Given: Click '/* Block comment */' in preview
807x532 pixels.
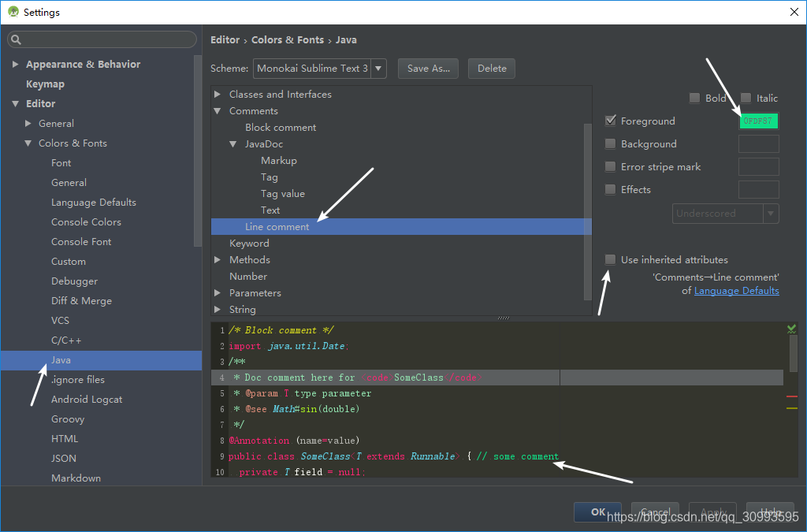Looking at the screenshot, I should [x=281, y=330].
